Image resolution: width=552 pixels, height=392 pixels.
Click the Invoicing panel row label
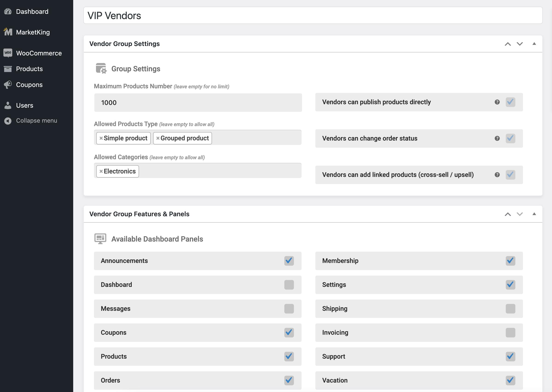(335, 333)
